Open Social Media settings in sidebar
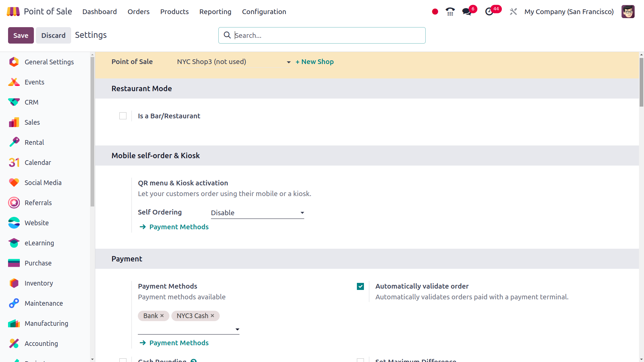The width and height of the screenshot is (644, 362). tap(43, 183)
